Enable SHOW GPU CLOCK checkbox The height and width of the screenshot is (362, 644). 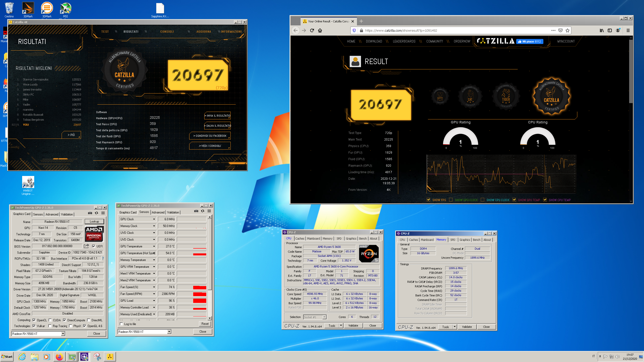click(451, 200)
